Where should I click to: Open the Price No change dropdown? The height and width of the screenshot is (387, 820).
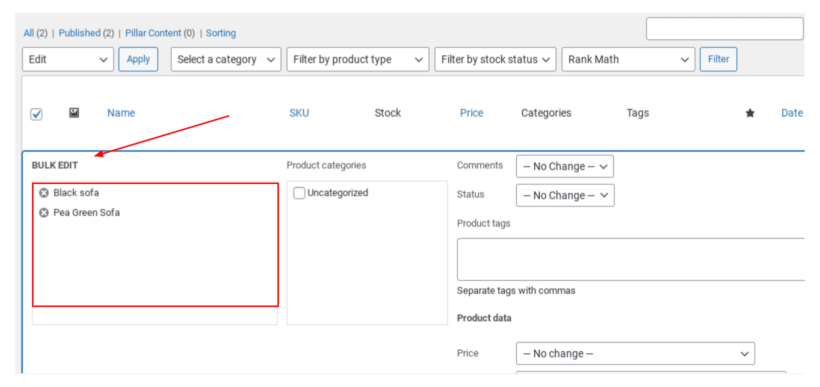[635, 354]
